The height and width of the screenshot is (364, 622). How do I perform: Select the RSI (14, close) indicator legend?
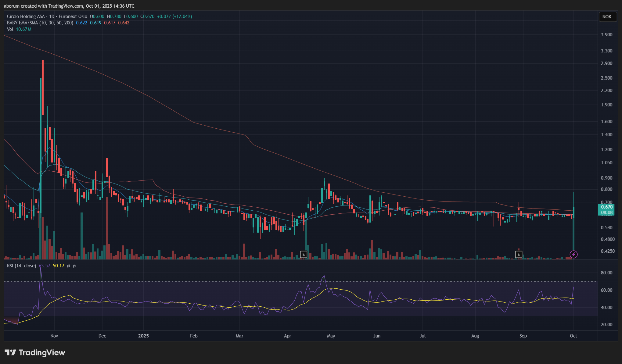tap(21, 266)
